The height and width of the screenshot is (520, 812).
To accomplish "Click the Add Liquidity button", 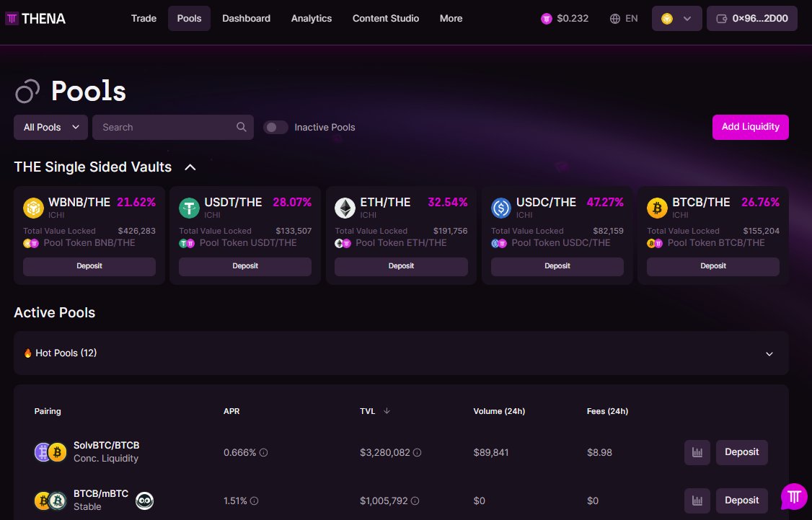I will 751,128.
